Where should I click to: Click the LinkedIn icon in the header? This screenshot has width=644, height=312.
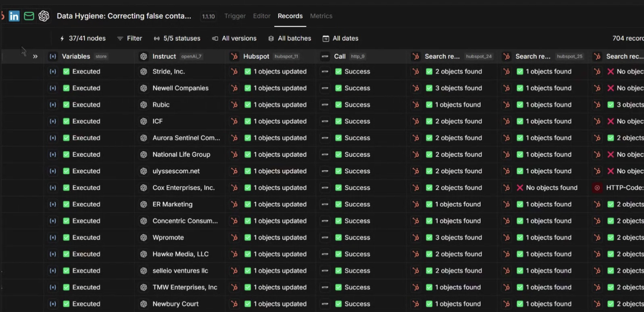pos(14,16)
